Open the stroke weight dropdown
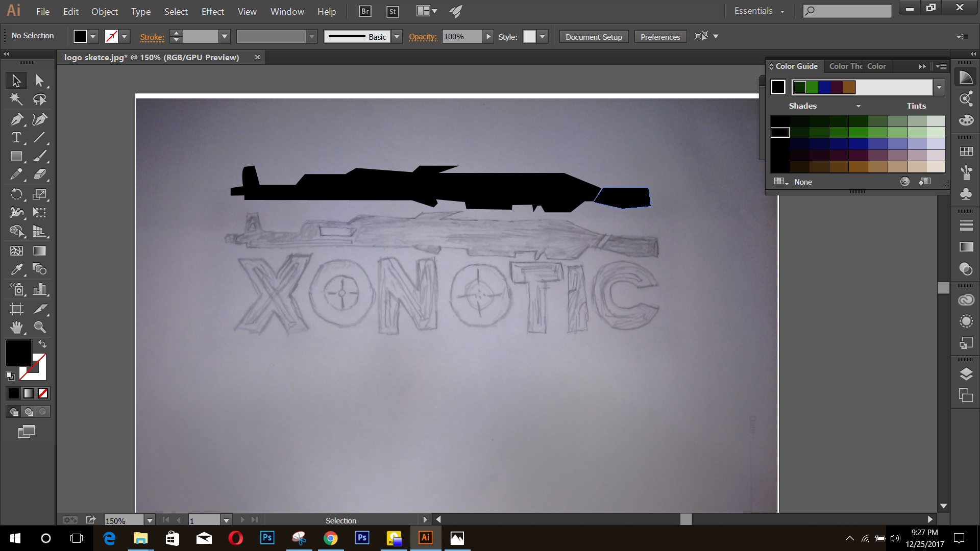Viewport: 980px width, 551px height. click(x=225, y=37)
